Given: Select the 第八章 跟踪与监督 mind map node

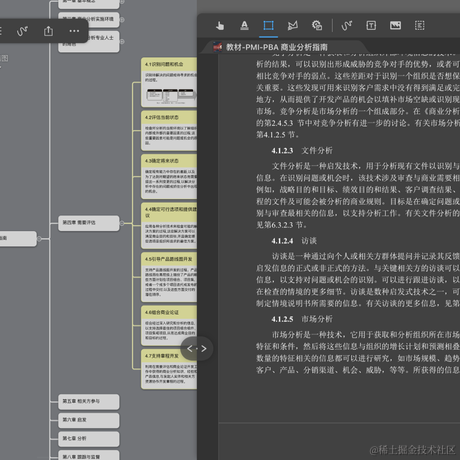Looking at the screenshot, I should click(89, 455).
